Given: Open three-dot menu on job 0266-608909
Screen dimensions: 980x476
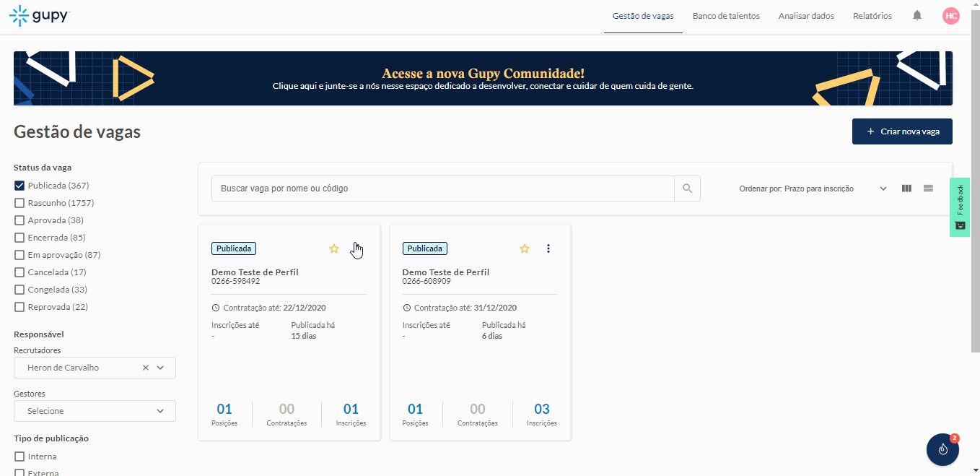Looking at the screenshot, I should click(x=548, y=248).
